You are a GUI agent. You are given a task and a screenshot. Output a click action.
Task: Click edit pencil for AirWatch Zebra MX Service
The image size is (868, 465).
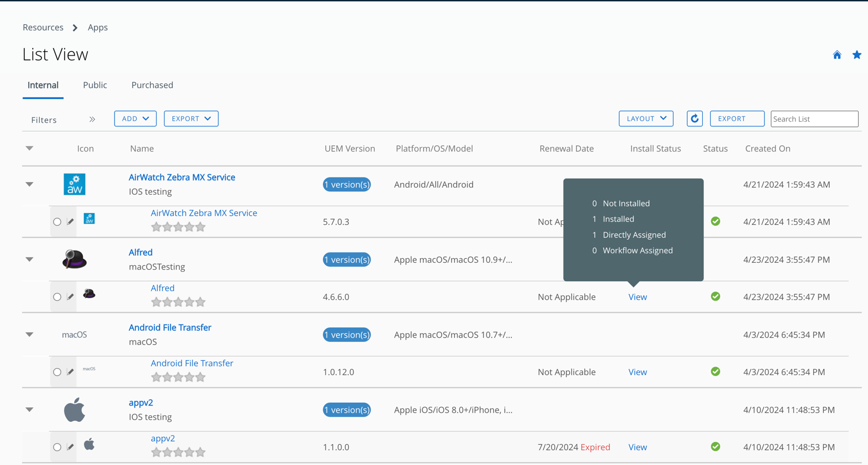70,222
